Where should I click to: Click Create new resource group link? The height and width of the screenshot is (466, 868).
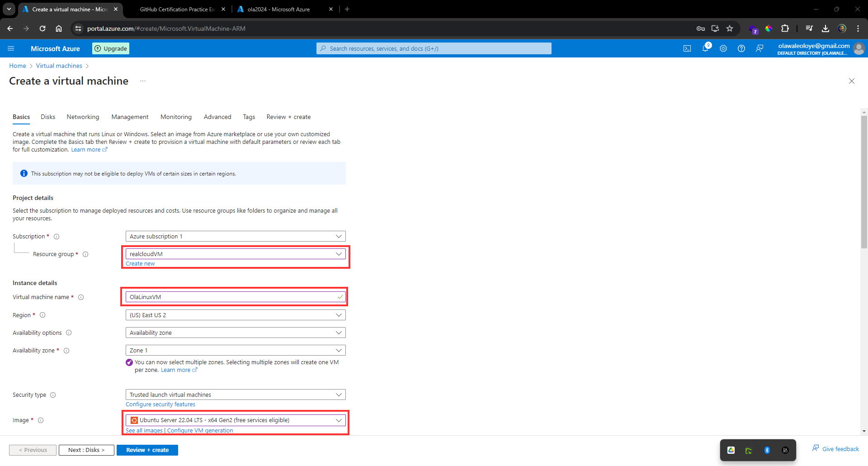[140, 264]
